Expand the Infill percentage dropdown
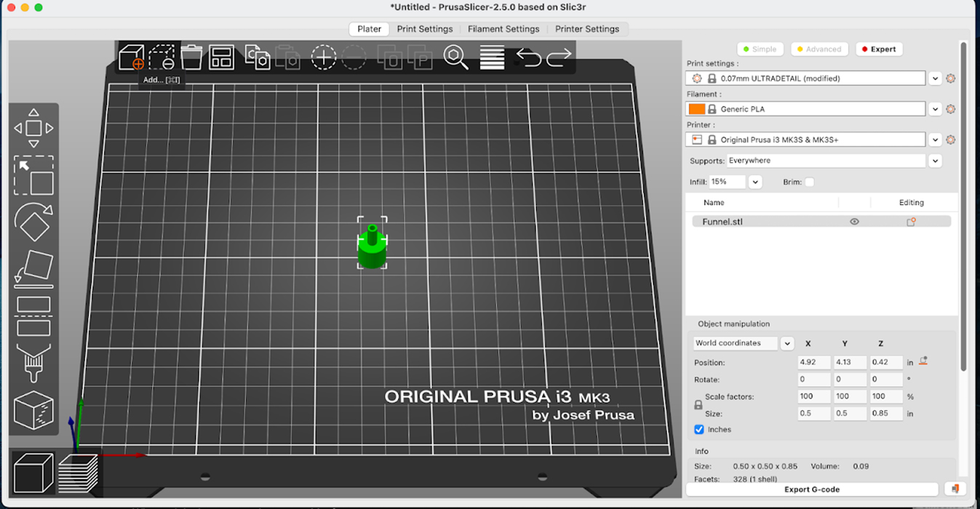This screenshot has width=980, height=509. [754, 182]
